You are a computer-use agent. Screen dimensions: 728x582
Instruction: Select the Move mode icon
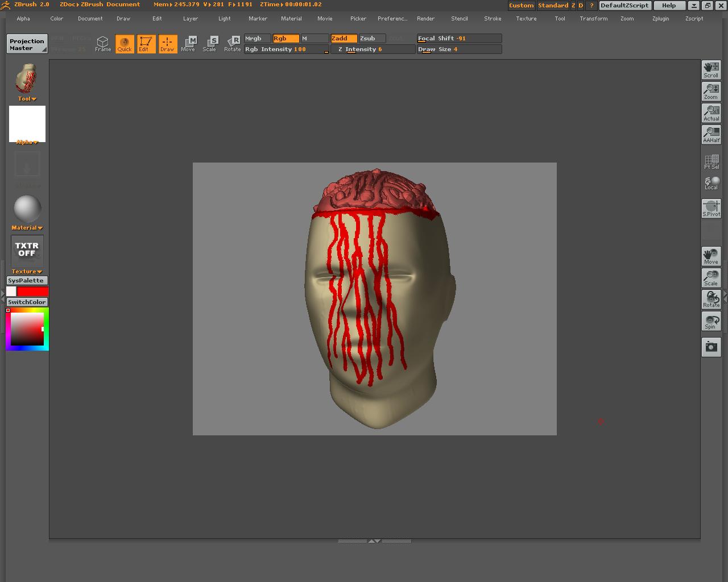click(x=188, y=44)
